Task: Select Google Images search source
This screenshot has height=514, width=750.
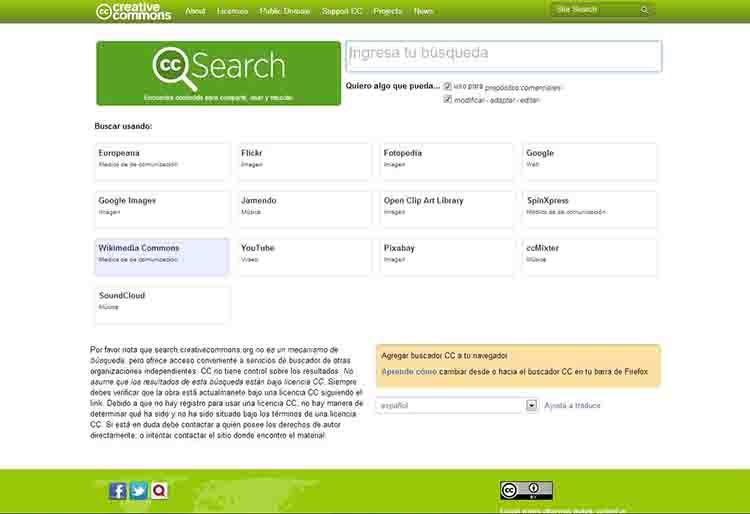Action: 162,209
